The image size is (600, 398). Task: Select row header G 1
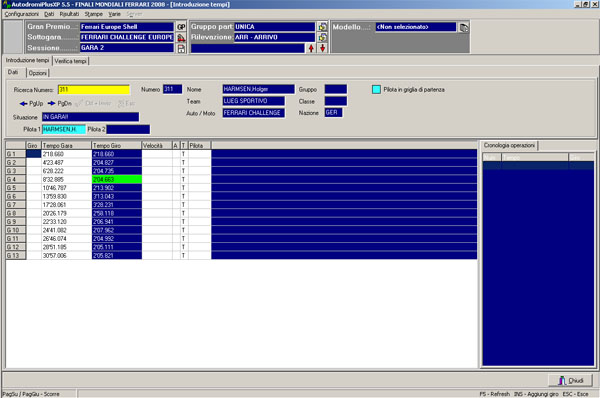(x=16, y=154)
